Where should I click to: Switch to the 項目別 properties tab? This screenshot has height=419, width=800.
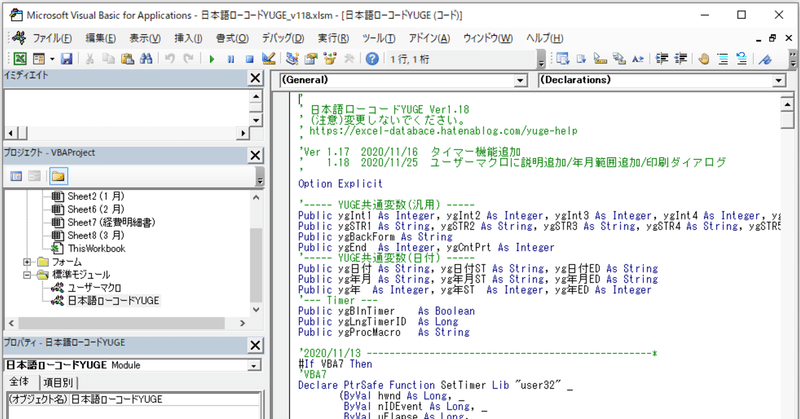pos(58,383)
